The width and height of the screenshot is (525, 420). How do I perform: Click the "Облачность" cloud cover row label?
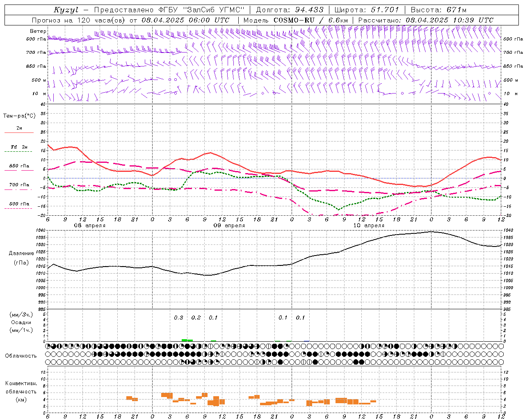coord(21,356)
